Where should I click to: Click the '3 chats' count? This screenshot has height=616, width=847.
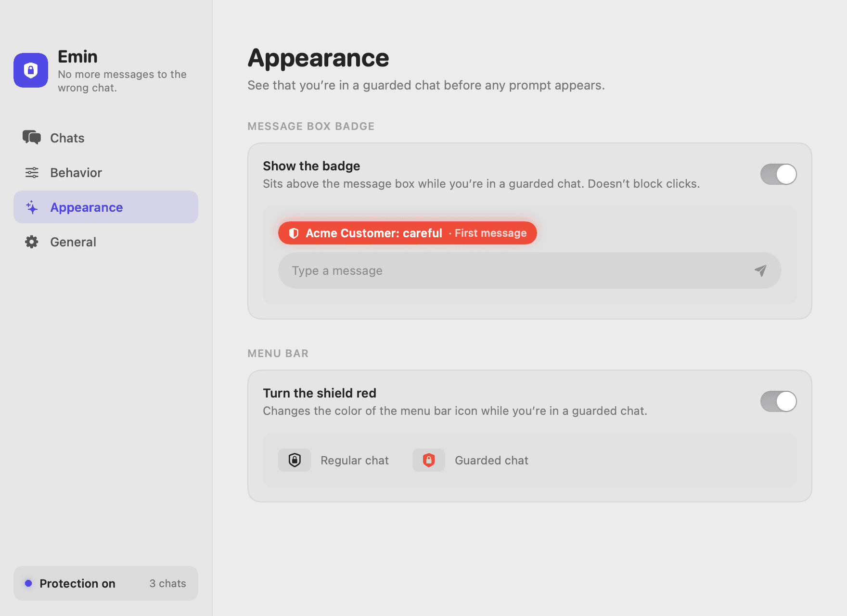pos(167,583)
